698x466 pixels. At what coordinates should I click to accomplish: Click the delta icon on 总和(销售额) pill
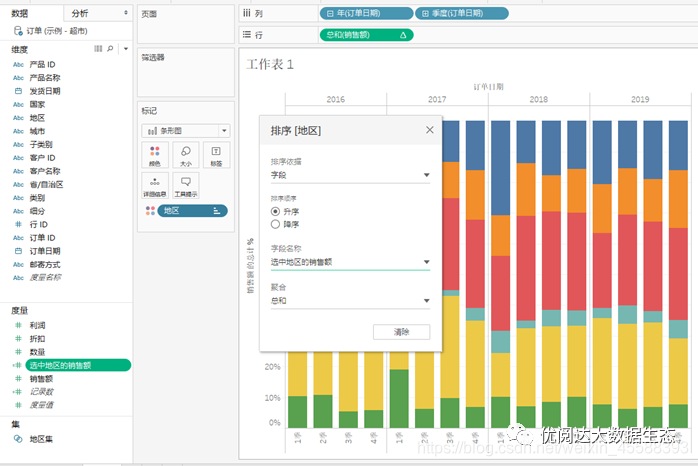click(x=403, y=35)
